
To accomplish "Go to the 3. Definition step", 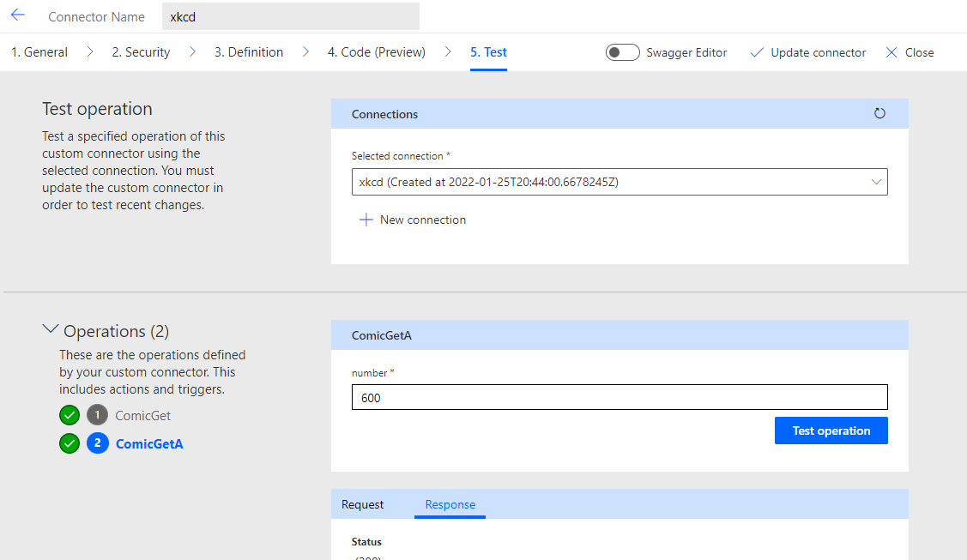I will pyautogui.click(x=249, y=52).
